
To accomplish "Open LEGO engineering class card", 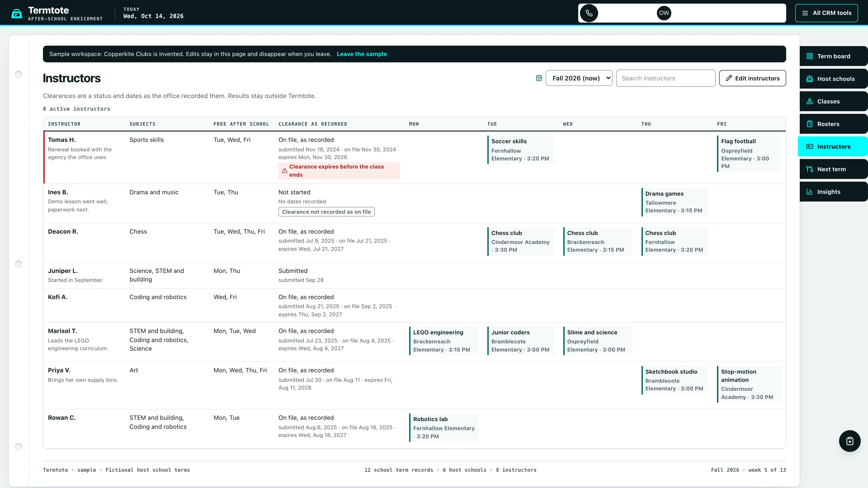I will click(x=443, y=341).
